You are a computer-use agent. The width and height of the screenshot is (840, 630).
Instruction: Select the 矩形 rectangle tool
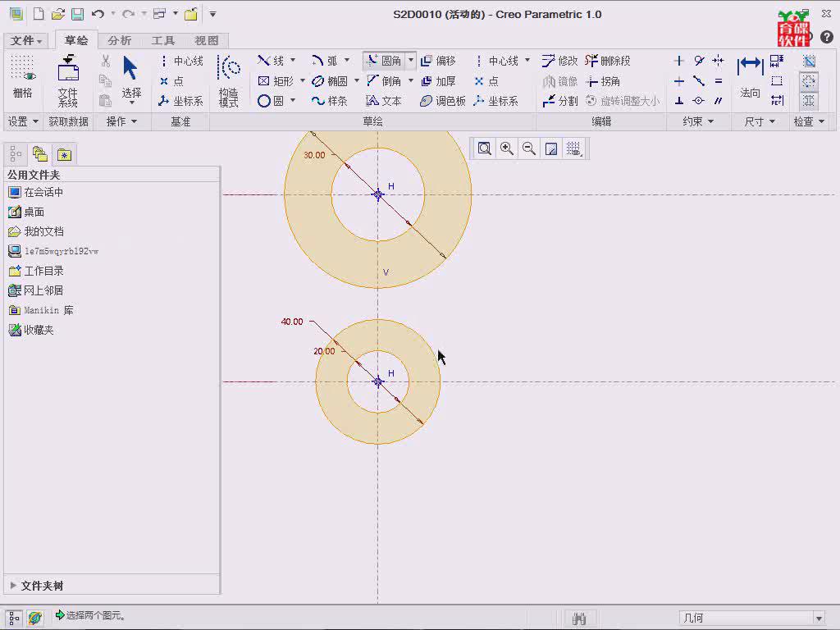pyautogui.click(x=276, y=81)
